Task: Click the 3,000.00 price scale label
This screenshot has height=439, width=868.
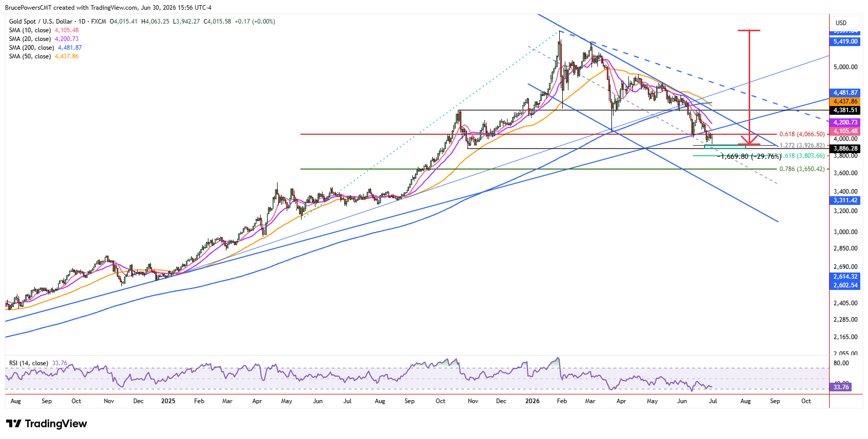Action: click(845, 232)
